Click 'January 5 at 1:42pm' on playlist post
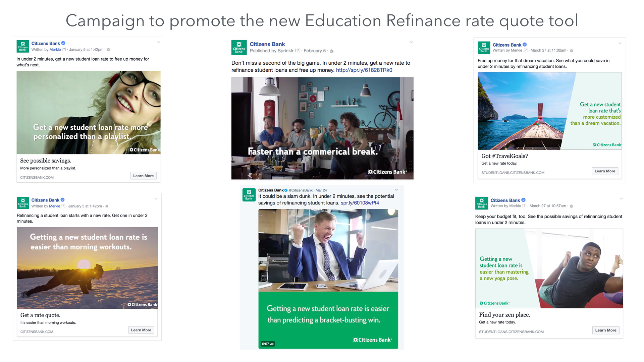 pyautogui.click(x=86, y=50)
